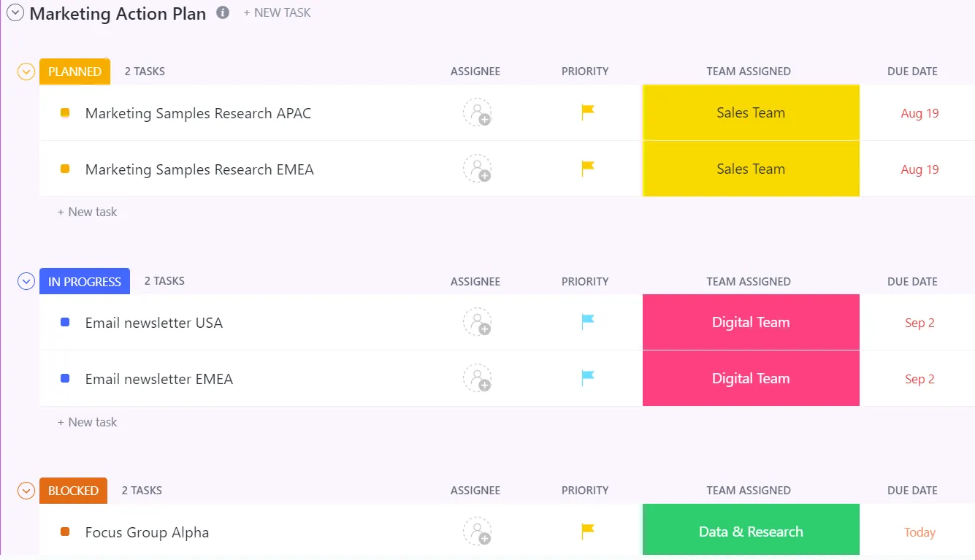Sort by DUE DATE column in PLANNED group
Image resolution: width=975 pixels, height=560 pixels.
click(913, 72)
